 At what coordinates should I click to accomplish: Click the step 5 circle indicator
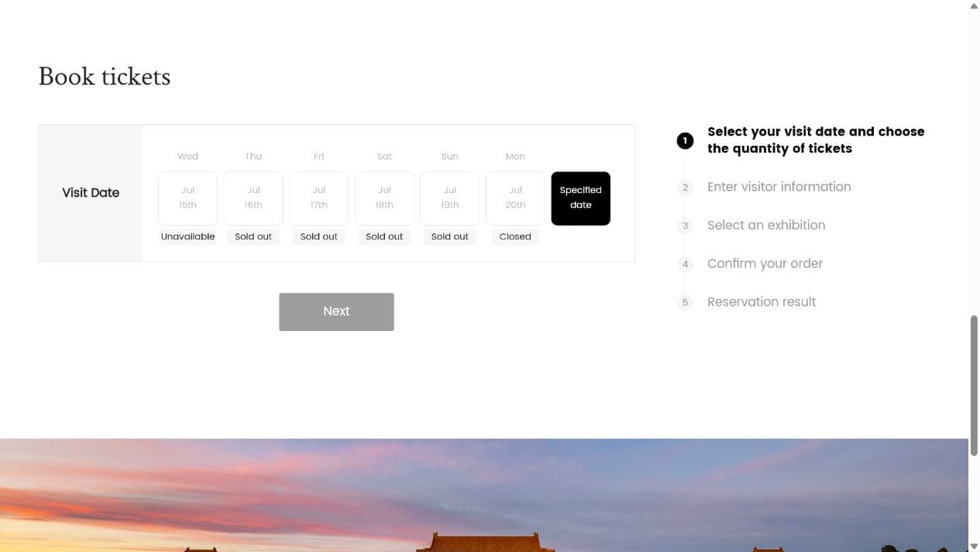685,302
